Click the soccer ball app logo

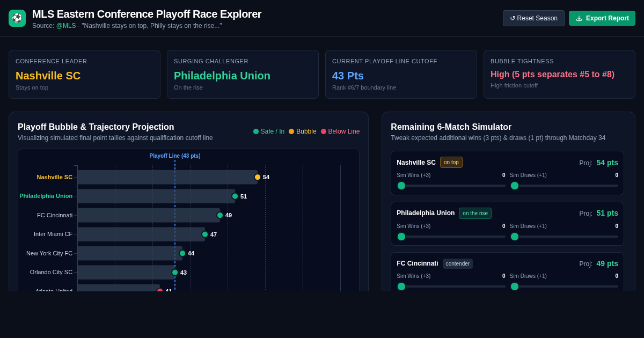[x=17, y=18]
